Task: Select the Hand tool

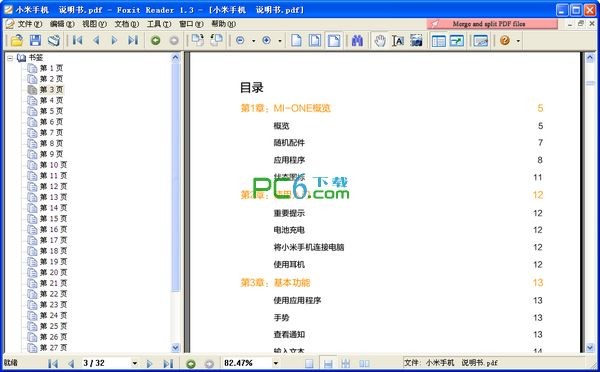Action: click(380, 40)
